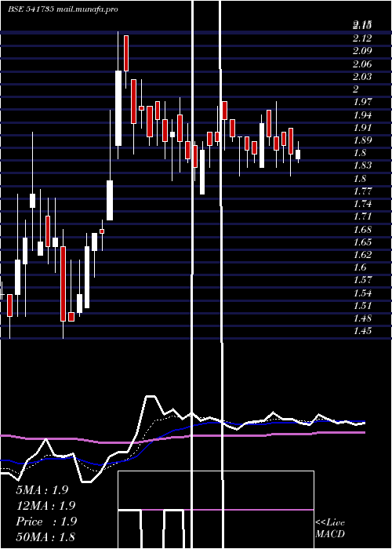Screen dimensions: 392x549
Task: Click the 1.51 price level label
Action: click(x=362, y=306)
